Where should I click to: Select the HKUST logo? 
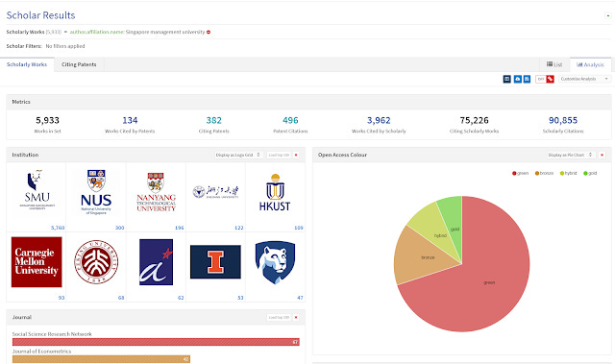pos(275,192)
